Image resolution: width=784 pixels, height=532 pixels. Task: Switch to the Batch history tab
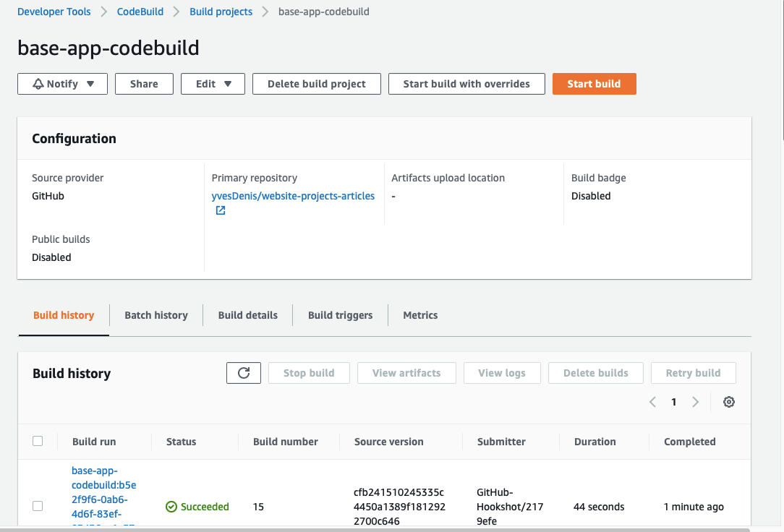pos(156,315)
